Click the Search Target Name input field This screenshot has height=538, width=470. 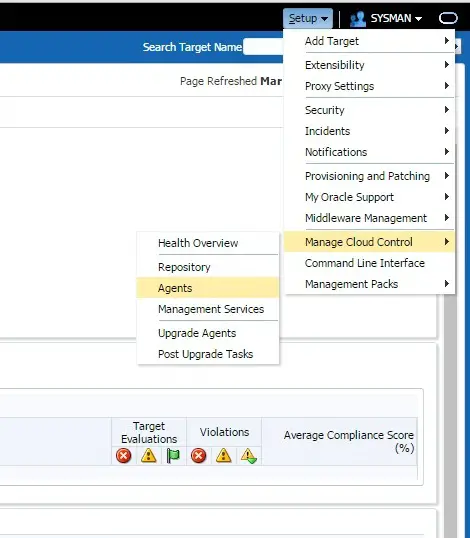pos(263,47)
